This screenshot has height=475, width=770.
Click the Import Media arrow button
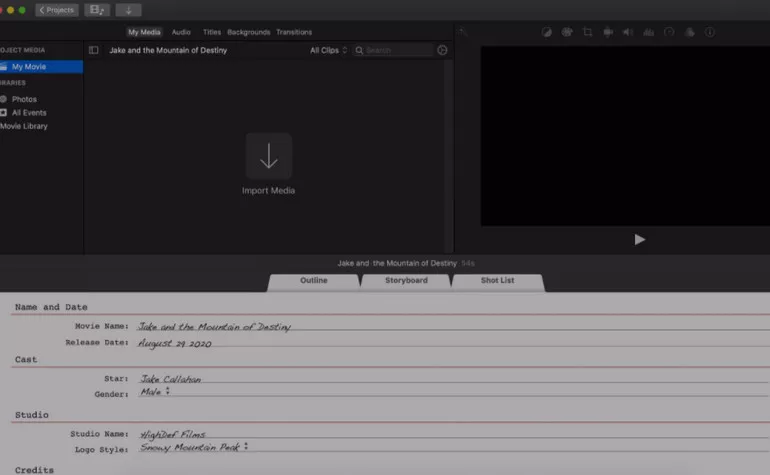coord(269,156)
